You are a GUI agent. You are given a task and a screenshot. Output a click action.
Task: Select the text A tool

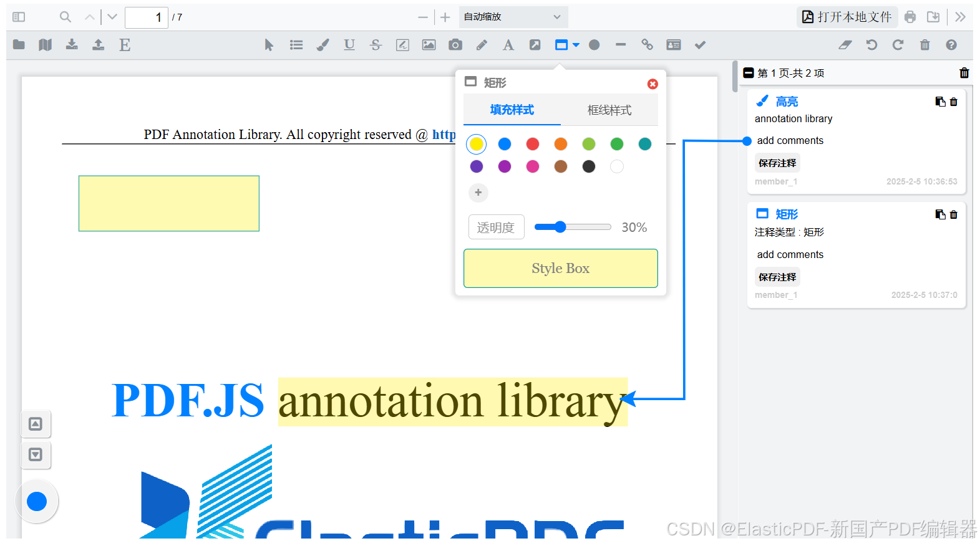[508, 45]
